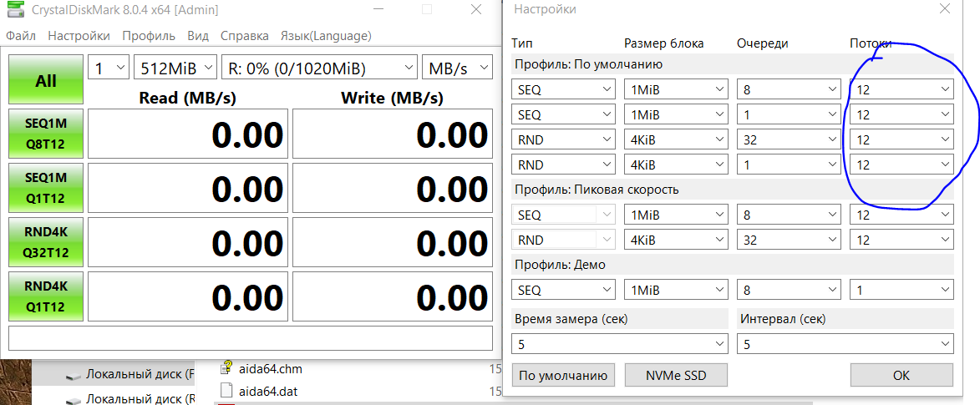This screenshot has height=405, width=980.
Task: Open the Настройки menu
Action: pos(79,36)
